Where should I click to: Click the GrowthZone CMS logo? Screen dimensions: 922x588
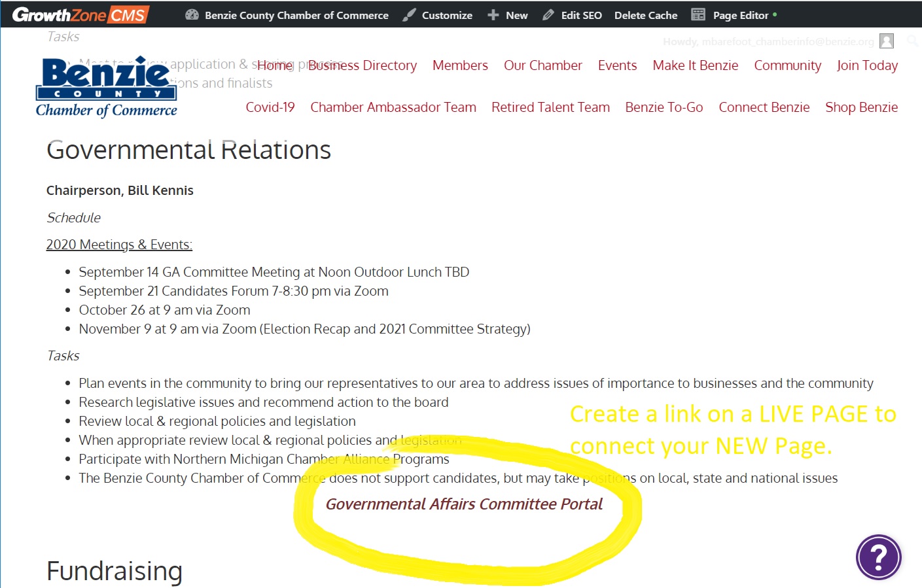(x=80, y=14)
